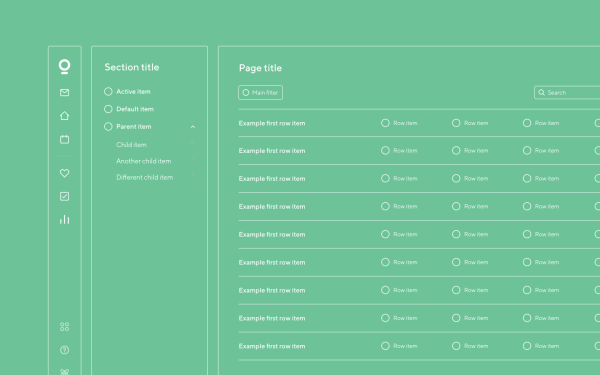Collapse the Parent item chevron
The width and height of the screenshot is (600, 375).
[x=193, y=127]
